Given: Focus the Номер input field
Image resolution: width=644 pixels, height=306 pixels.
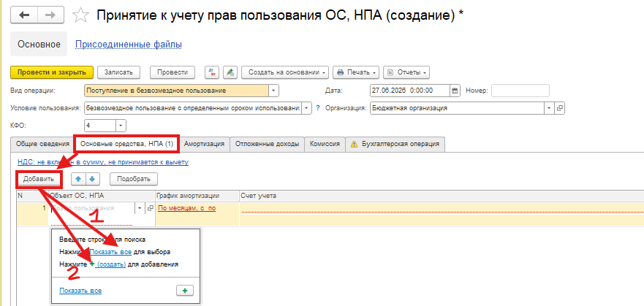Looking at the screenshot, I should 520,91.
